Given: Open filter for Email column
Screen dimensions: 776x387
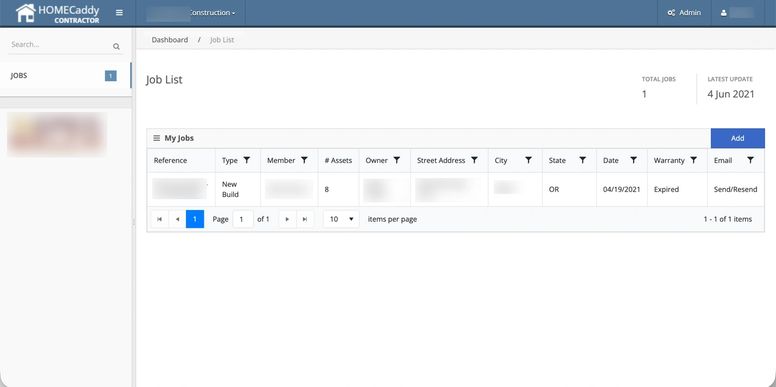Looking at the screenshot, I should coord(751,160).
